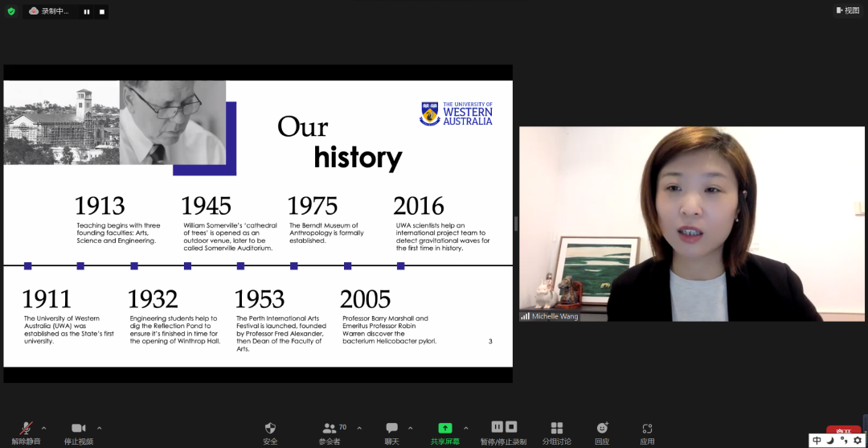Expand audio options arrow beside microphone

pos(43,428)
